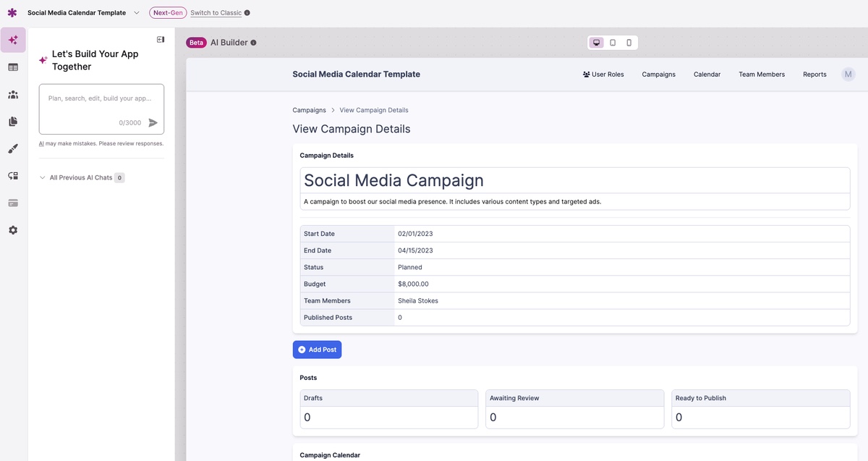
Task: Expand All Previous AI Chats
Action: 80,177
